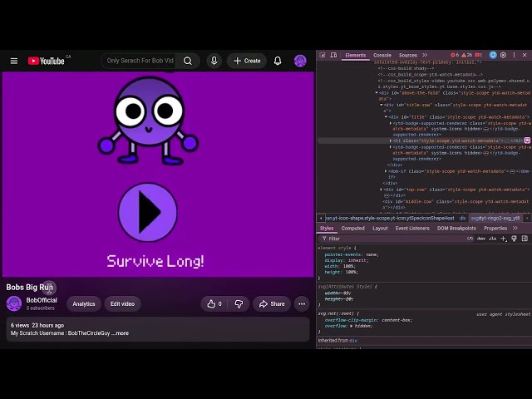Viewport: 532px width, 399px height.
Task: Open the DevTools customize three-dot menu
Action: coord(514,55)
